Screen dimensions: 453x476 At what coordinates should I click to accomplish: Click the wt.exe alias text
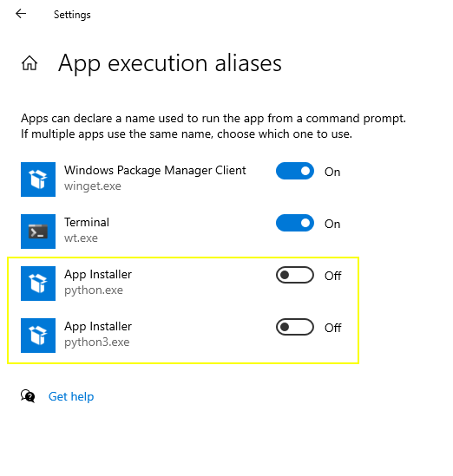[81, 238]
